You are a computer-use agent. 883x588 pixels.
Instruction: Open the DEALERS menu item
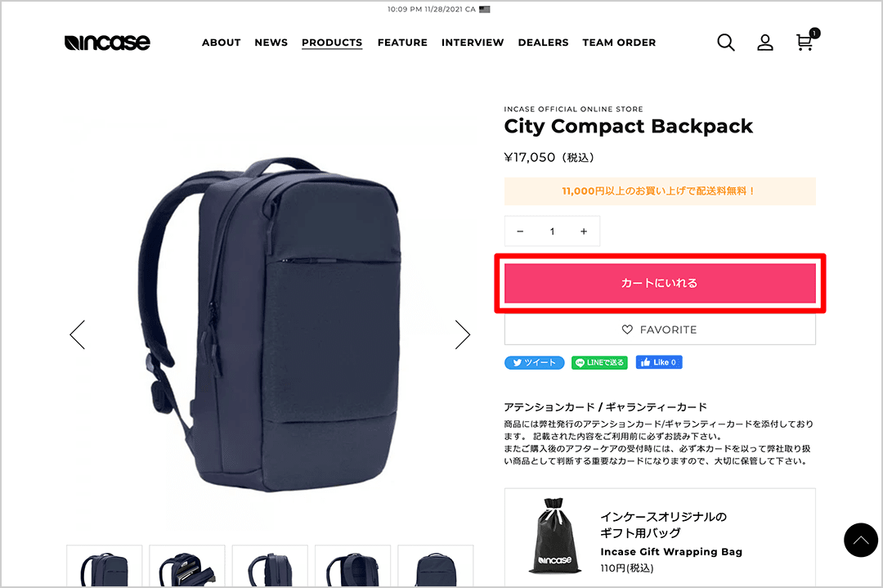[543, 43]
